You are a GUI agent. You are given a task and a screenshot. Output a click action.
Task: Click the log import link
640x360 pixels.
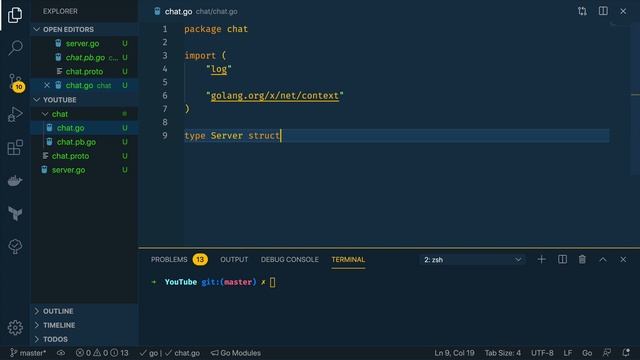(219, 69)
